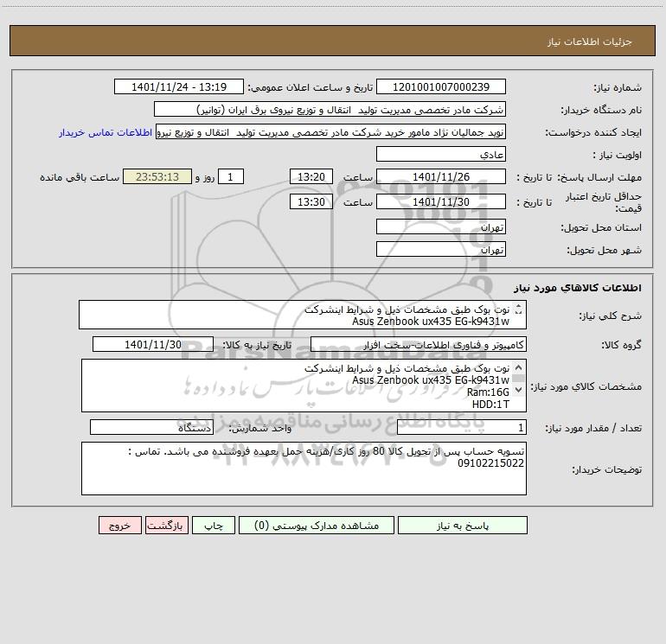
Task: Click the price validity time 13:30
Action: click(311, 201)
